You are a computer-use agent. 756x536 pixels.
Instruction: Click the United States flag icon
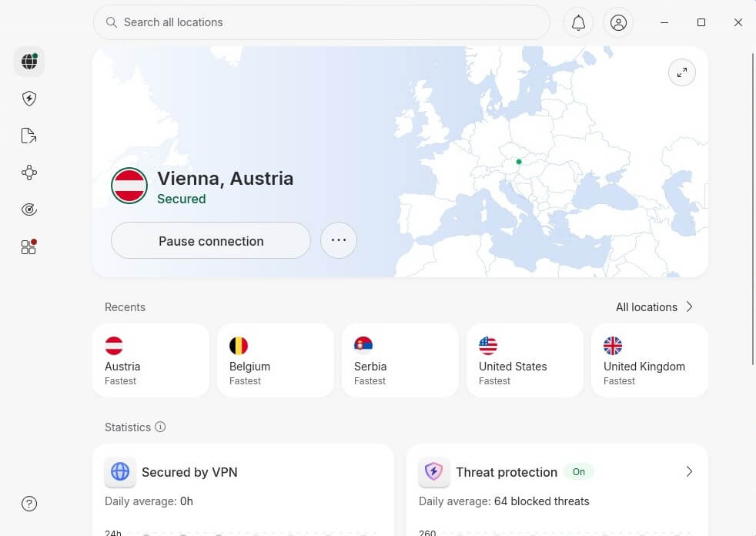[488, 346]
